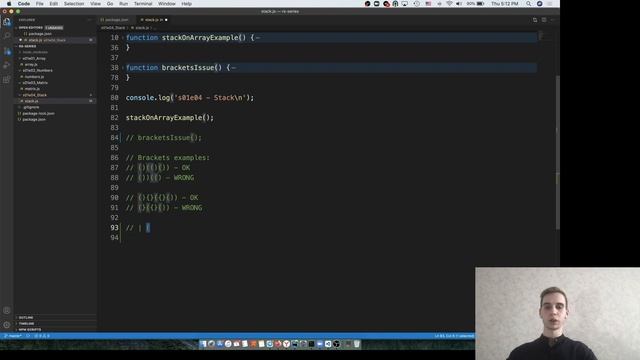Click the battery status in menu bar

click(x=476, y=4)
